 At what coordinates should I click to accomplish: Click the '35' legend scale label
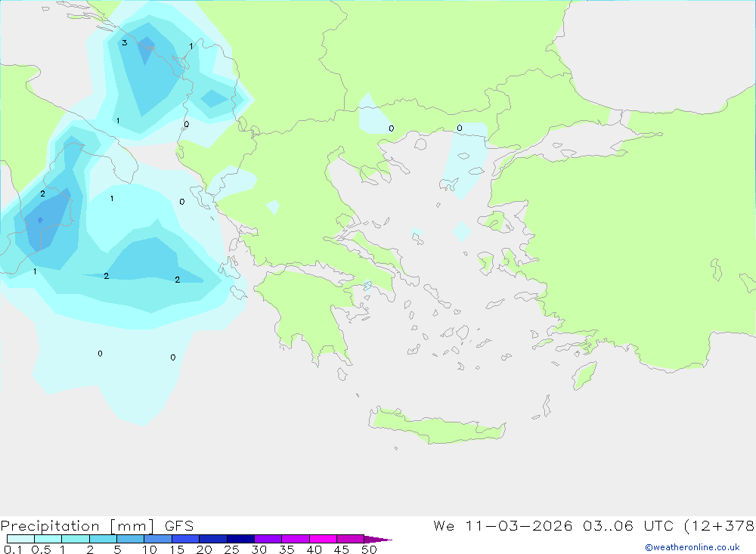(287, 549)
